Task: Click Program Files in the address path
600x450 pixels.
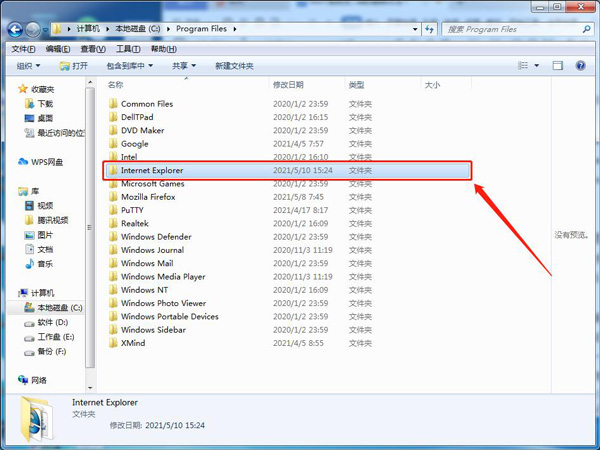Action: click(x=201, y=29)
